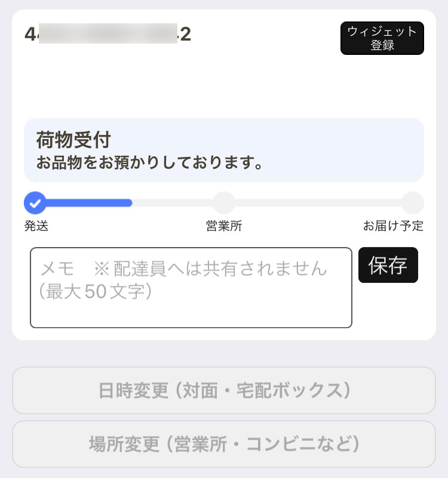Focus the メモ text input box

[x=191, y=288]
